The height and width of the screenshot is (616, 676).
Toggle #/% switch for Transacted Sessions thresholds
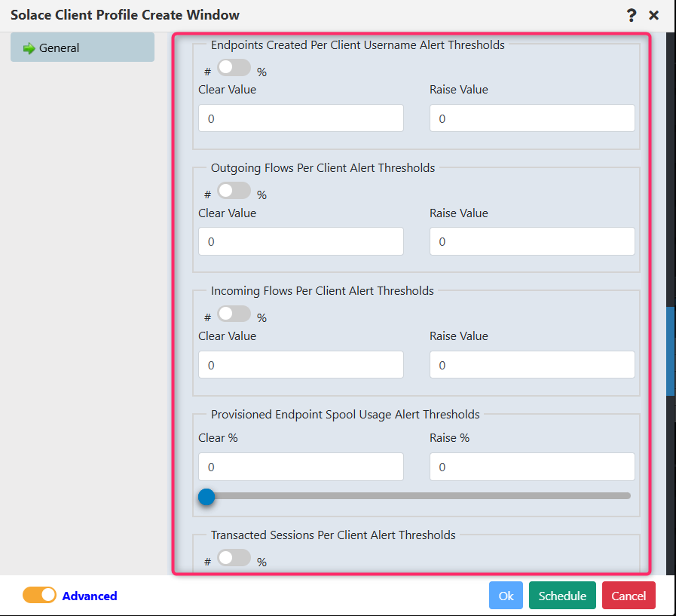[234, 558]
